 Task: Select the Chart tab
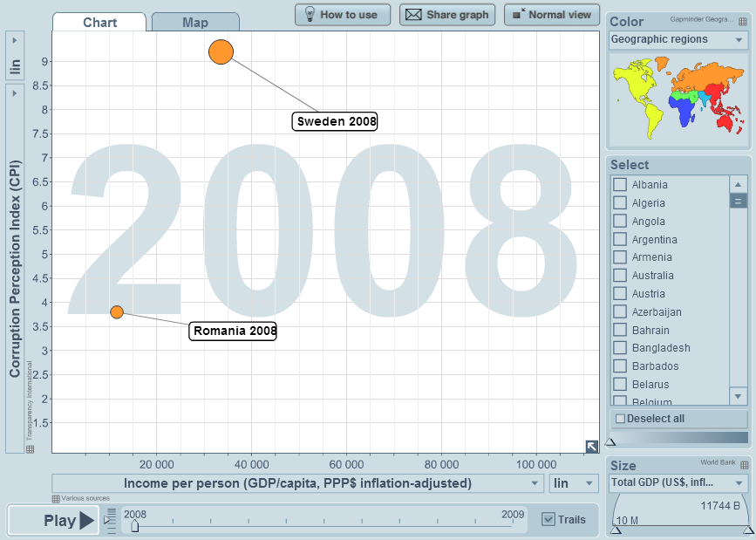point(100,23)
